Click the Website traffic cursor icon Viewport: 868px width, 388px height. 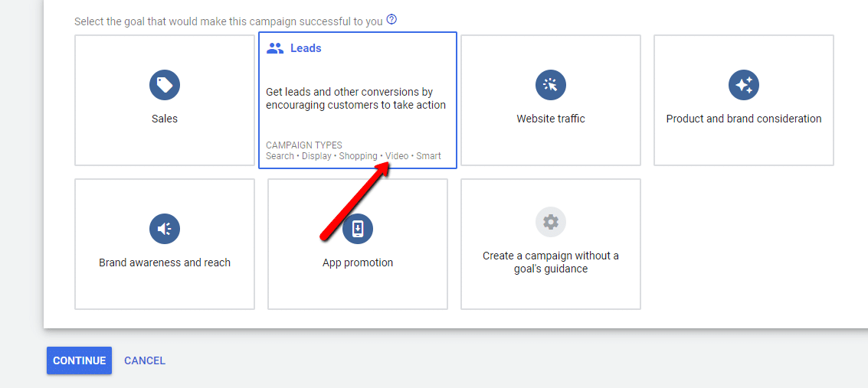point(551,85)
